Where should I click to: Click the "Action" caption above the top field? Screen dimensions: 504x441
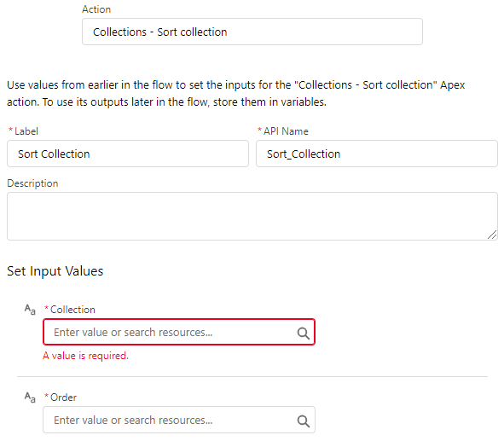click(96, 9)
